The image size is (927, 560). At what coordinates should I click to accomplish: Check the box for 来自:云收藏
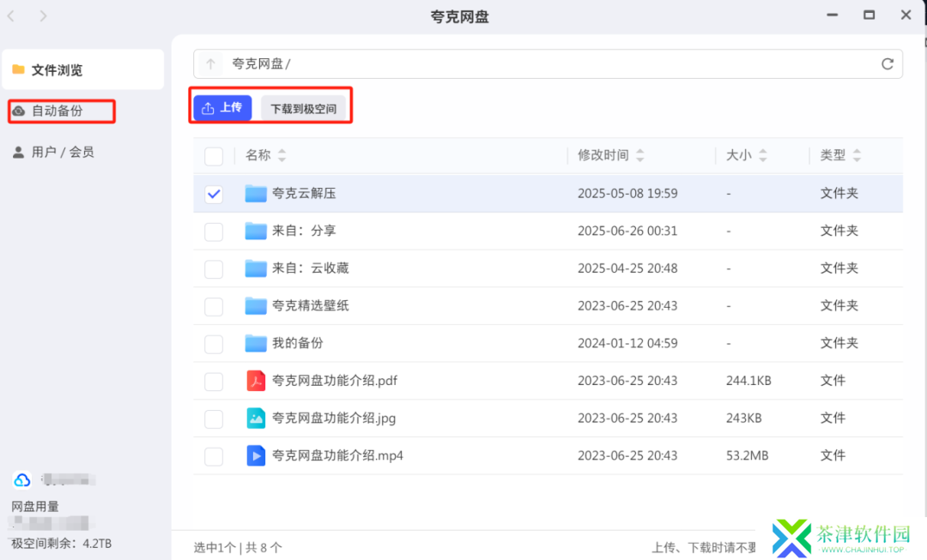coord(214,268)
